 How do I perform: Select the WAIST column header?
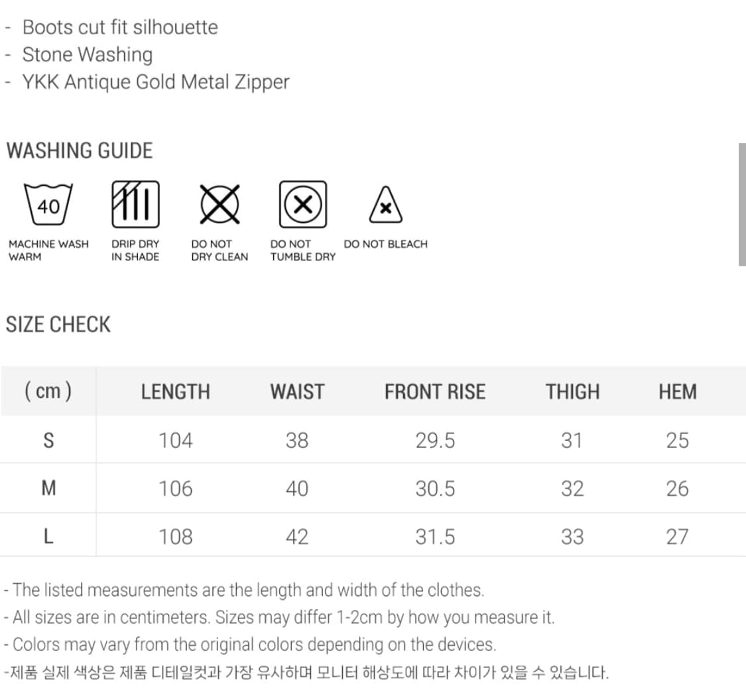point(297,392)
